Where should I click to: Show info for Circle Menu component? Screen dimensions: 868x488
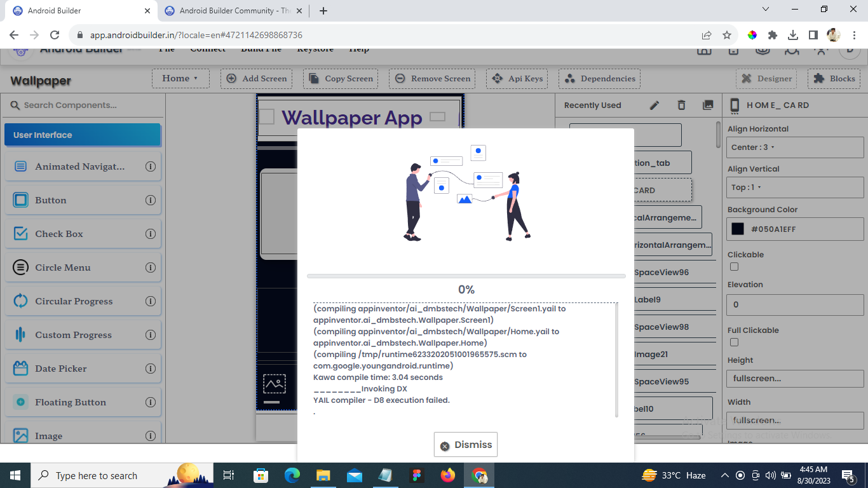151,268
